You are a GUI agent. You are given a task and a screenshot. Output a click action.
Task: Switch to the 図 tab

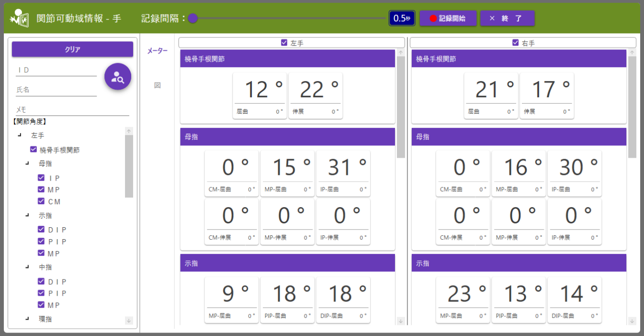157,85
